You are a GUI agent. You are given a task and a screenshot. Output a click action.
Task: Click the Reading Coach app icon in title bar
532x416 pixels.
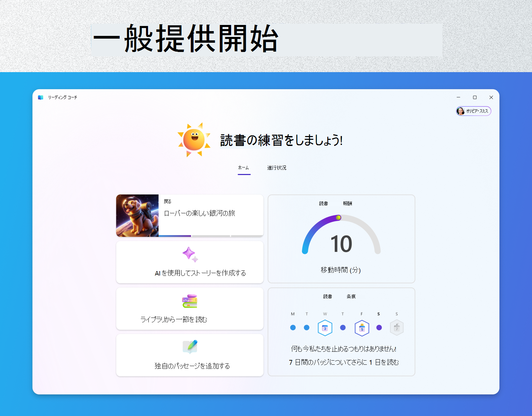point(41,97)
